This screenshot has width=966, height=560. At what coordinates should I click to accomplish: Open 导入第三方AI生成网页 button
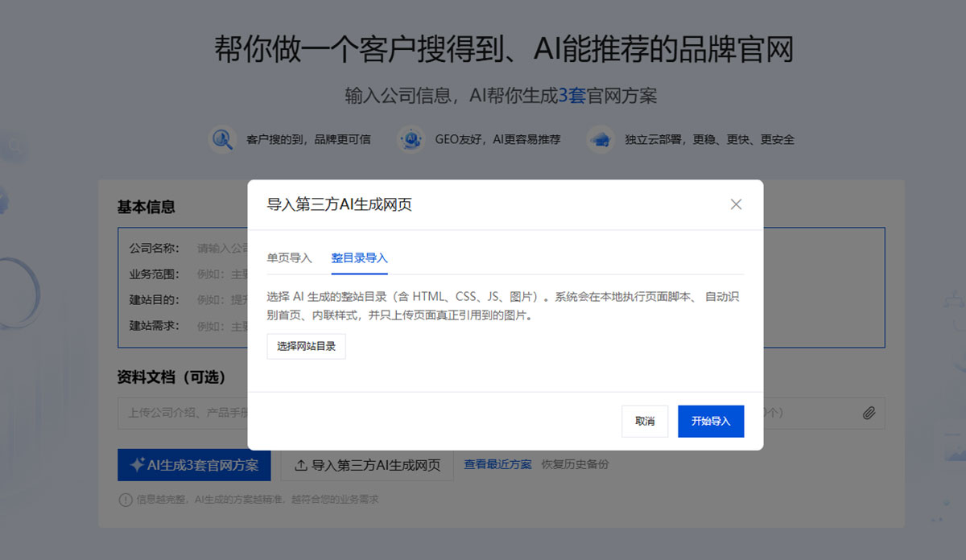[367, 465]
